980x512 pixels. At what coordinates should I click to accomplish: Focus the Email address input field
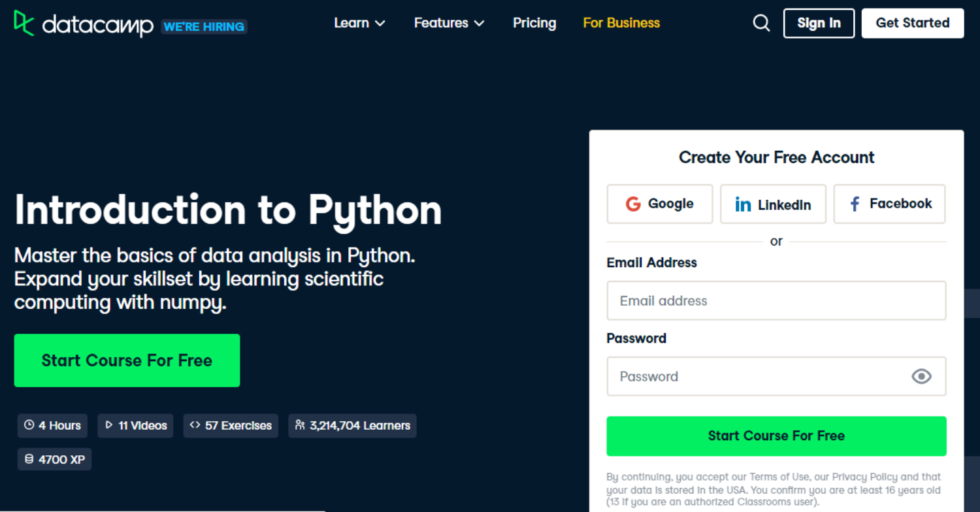click(x=776, y=300)
